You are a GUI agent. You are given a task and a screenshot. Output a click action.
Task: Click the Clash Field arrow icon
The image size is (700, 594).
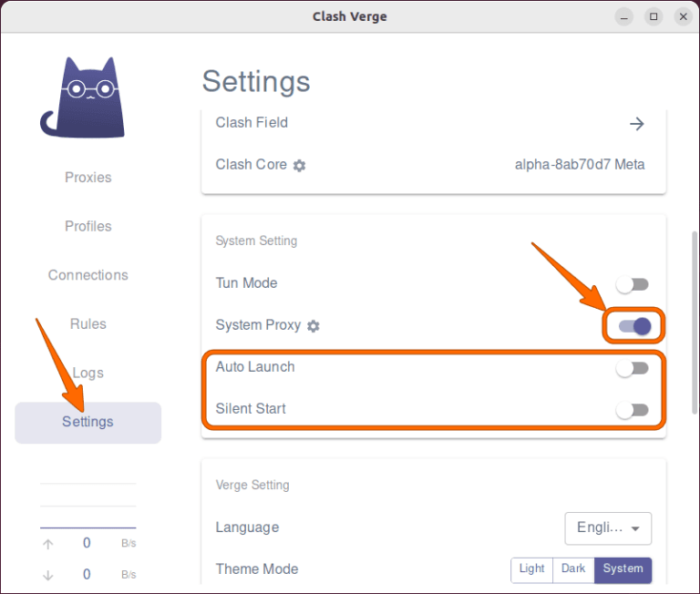click(x=637, y=124)
